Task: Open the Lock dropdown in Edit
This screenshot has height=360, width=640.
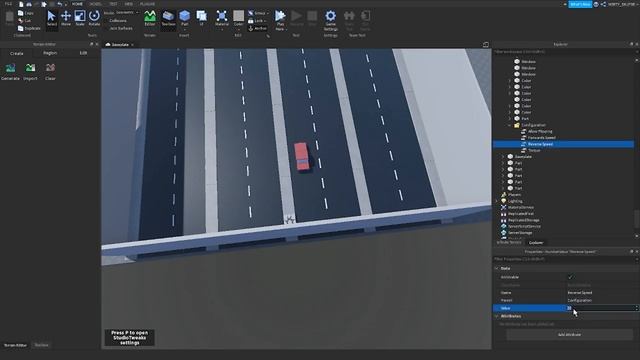Action: (257, 21)
